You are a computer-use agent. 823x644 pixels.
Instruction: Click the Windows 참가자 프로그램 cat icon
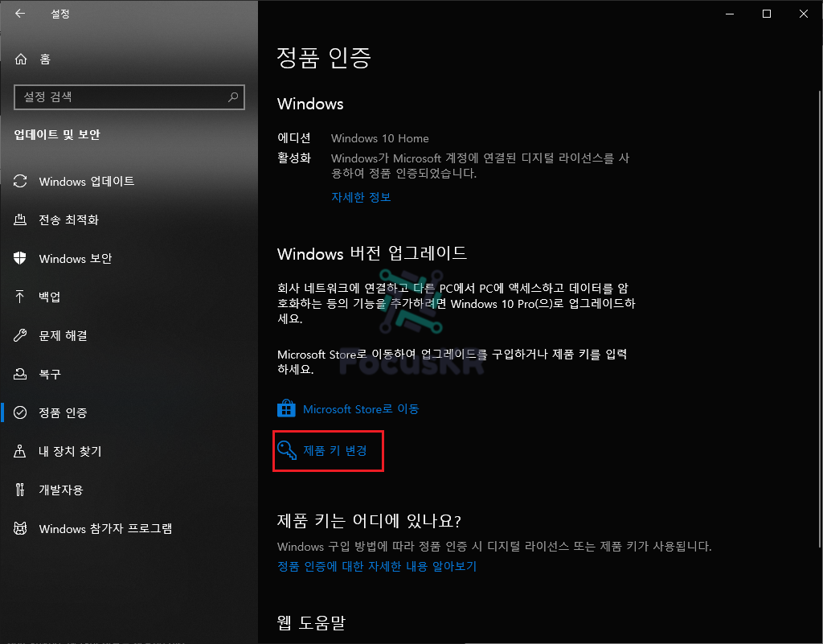point(20,528)
